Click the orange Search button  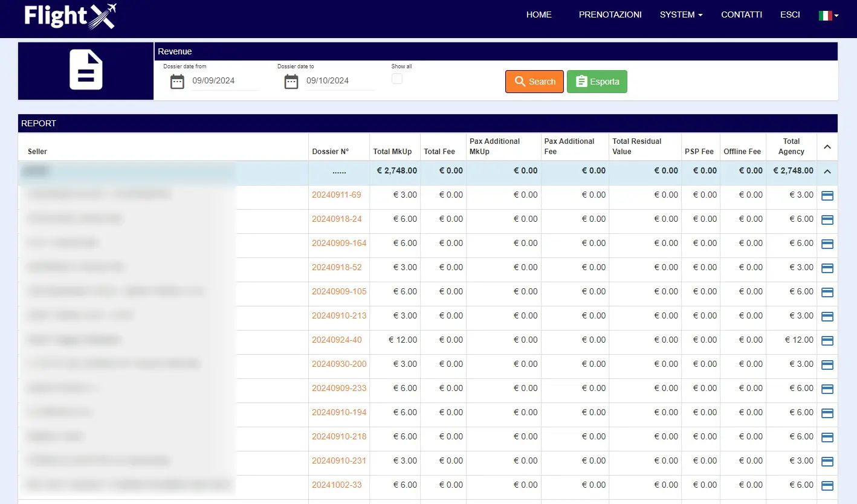click(x=534, y=82)
